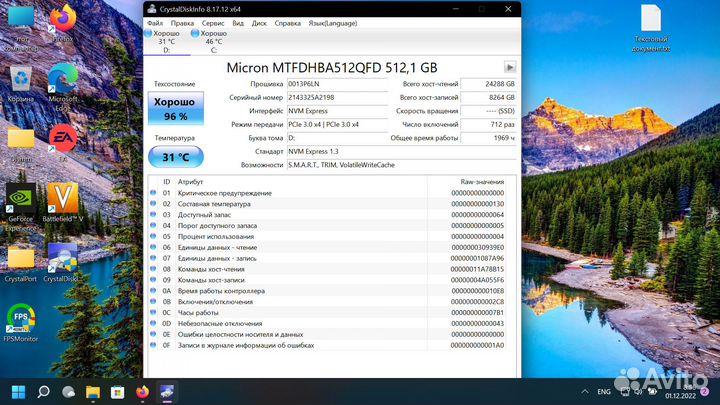The height and width of the screenshot is (405, 720).
Task: Click the interface field NVM Express
Action: pos(338,111)
